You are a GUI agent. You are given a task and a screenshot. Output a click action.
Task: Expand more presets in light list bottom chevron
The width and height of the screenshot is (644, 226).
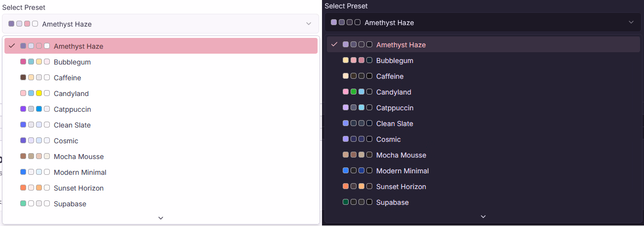pos(161,218)
